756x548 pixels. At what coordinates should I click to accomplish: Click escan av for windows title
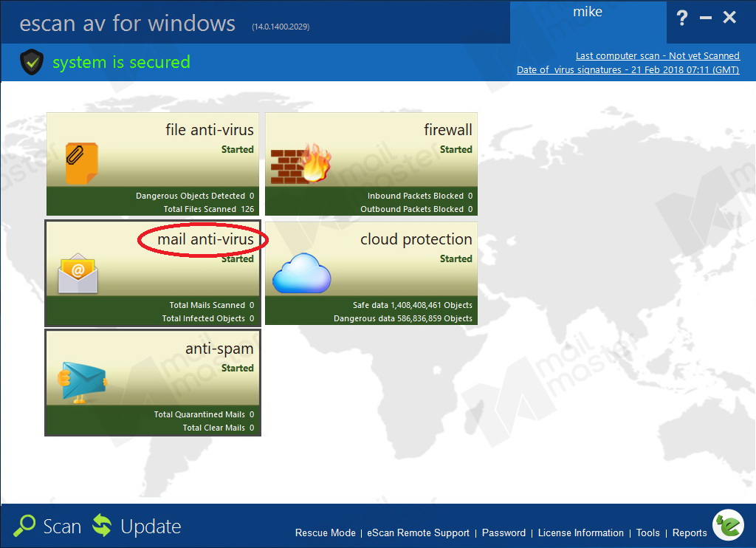[x=127, y=23]
